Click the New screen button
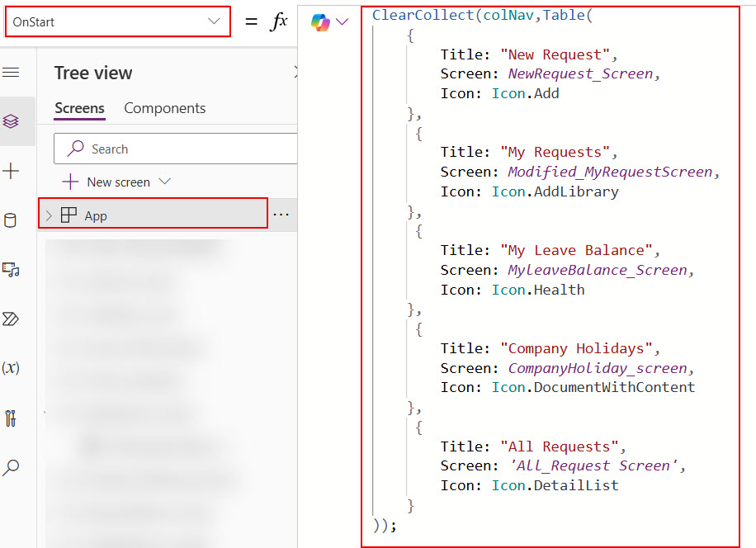This screenshot has width=756, height=548. 106,182
